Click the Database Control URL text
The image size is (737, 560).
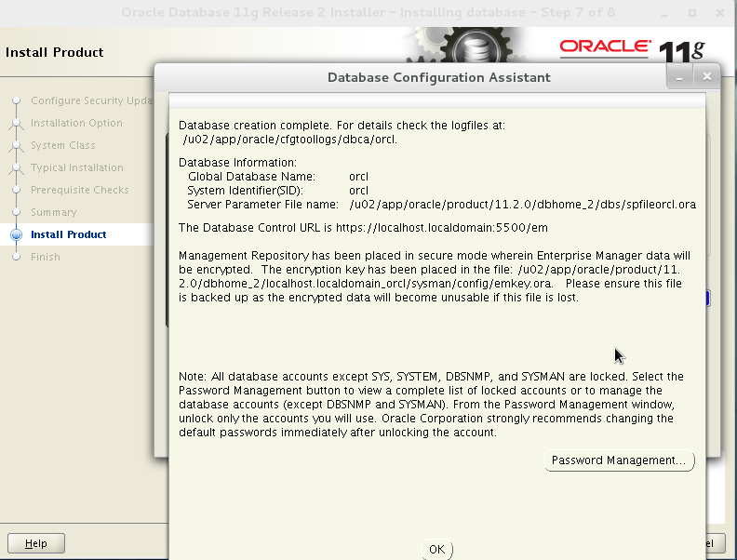(x=363, y=228)
